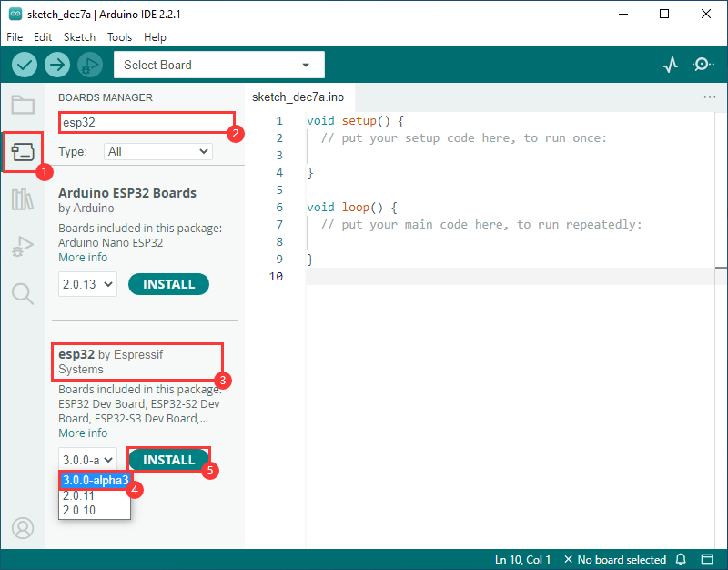Click the void loop() code line
The height and width of the screenshot is (570, 728).
click(352, 208)
